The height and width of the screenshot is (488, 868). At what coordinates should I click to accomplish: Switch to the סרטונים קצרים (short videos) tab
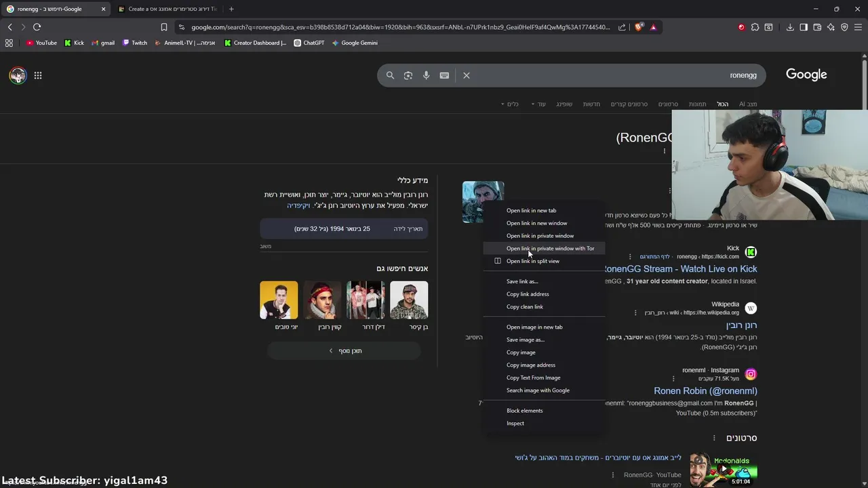pyautogui.click(x=629, y=104)
